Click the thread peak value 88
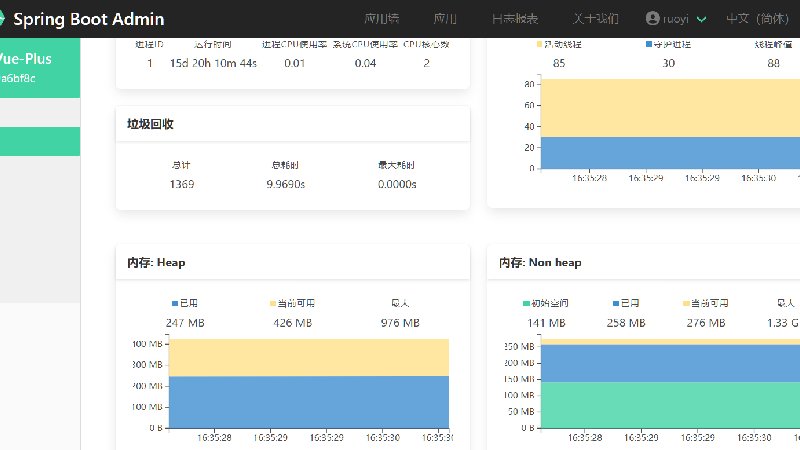 point(773,63)
